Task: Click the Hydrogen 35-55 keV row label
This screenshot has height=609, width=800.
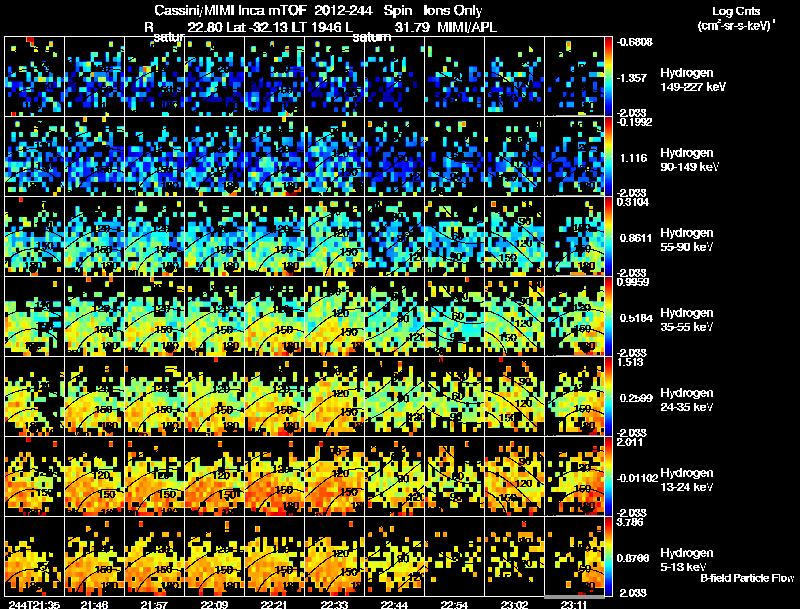Action: pos(687,320)
